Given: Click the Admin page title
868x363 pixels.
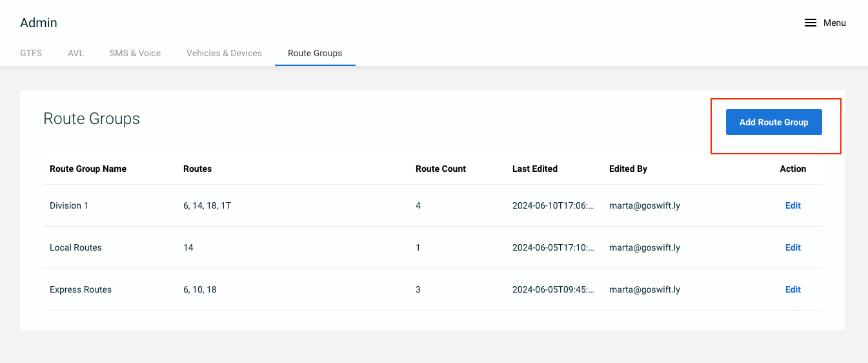Looking at the screenshot, I should click(39, 23).
